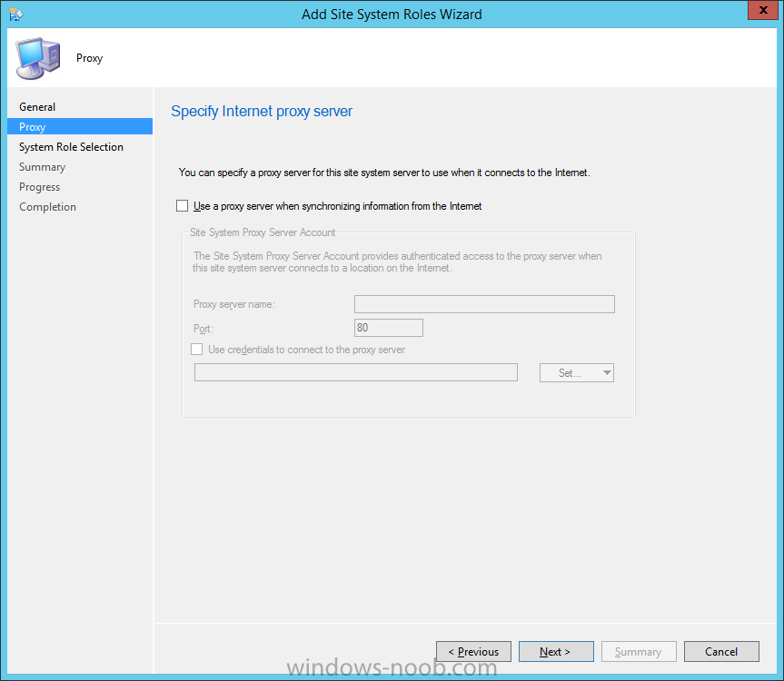Close the Add Site System Roles Wizard
784x681 pixels.
[x=763, y=10]
